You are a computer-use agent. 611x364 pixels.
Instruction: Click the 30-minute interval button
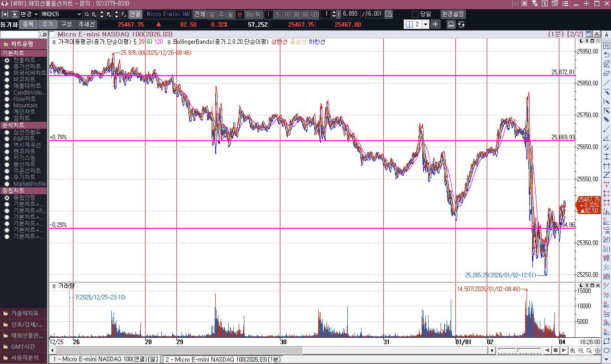point(296,14)
